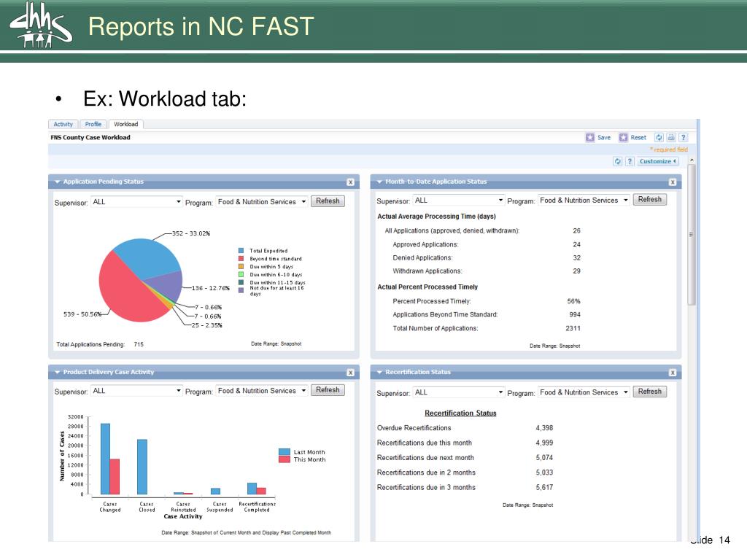The image size is (747, 560).
Task: Open Supervisor dropdown in Application Pending Status
Action: pos(136,202)
